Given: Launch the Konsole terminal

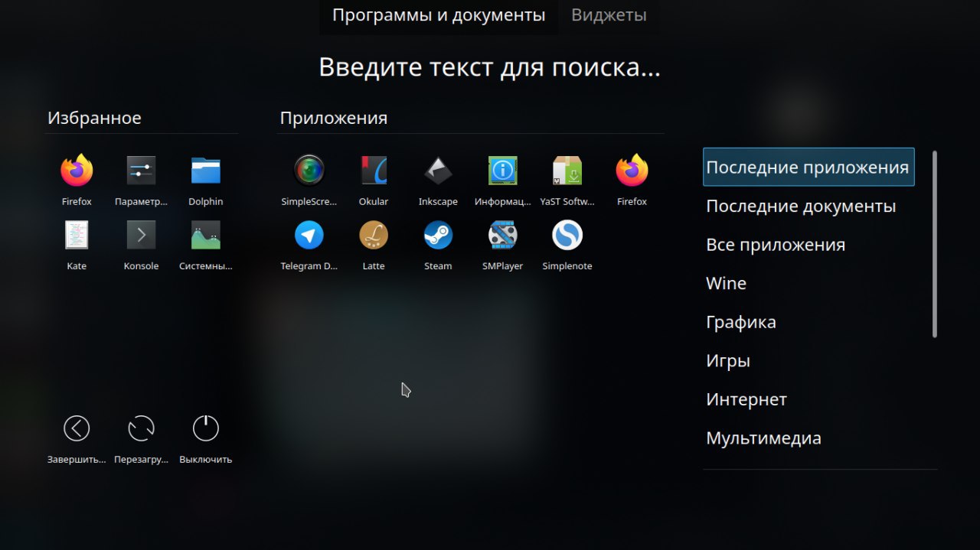Looking at the screenshot, I should click(x=141, y=235).
